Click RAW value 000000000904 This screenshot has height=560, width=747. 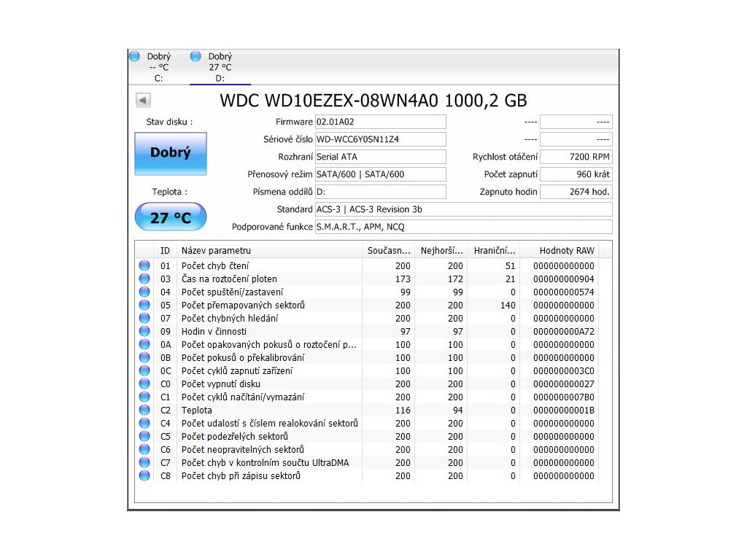(x=564, y=279)
